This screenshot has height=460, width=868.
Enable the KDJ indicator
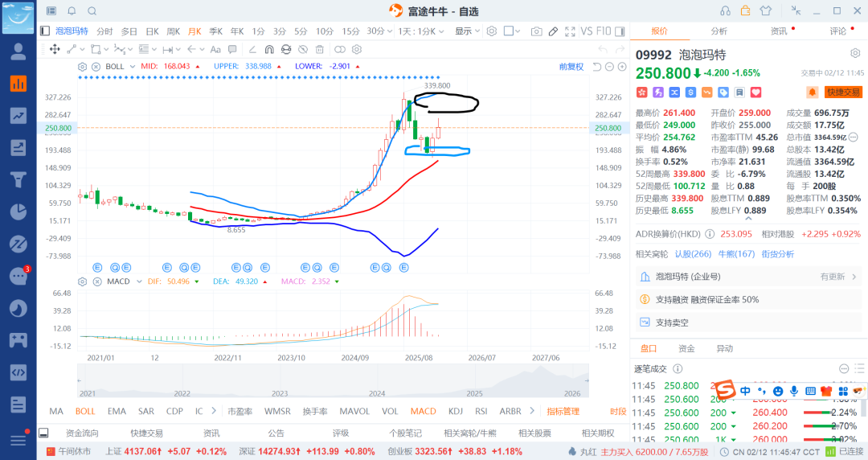tap(456, 411)
